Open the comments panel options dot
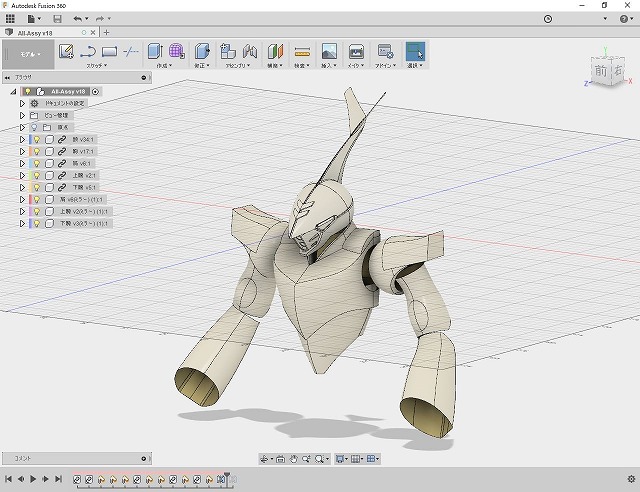The image size is (640, 492). pyautogui.click(x=144, y=459)
